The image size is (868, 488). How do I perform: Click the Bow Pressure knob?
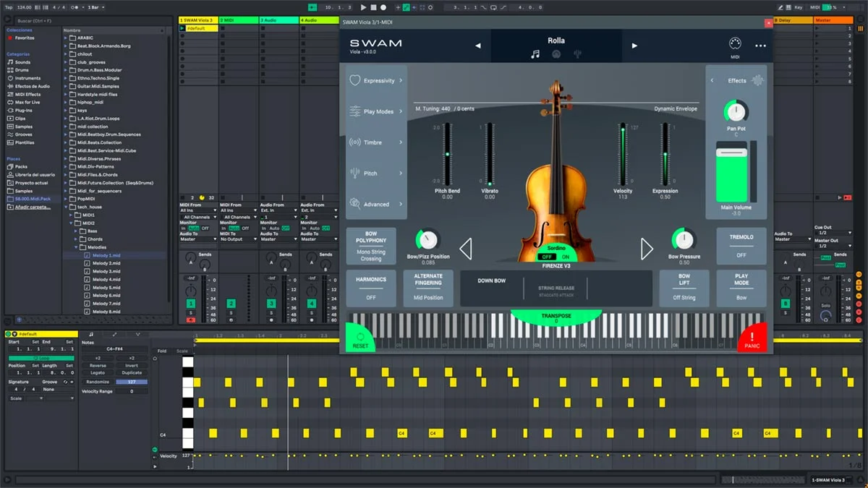click(x=683, y=239)
